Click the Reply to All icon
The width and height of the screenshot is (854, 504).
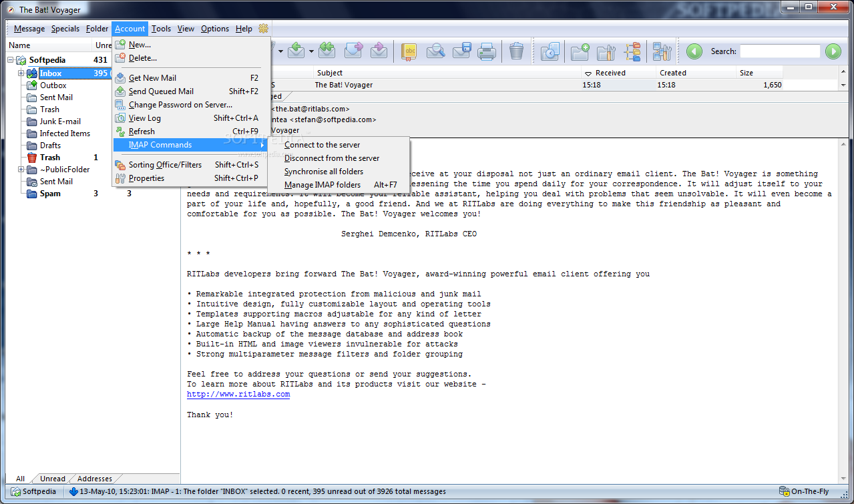point(327,51)
